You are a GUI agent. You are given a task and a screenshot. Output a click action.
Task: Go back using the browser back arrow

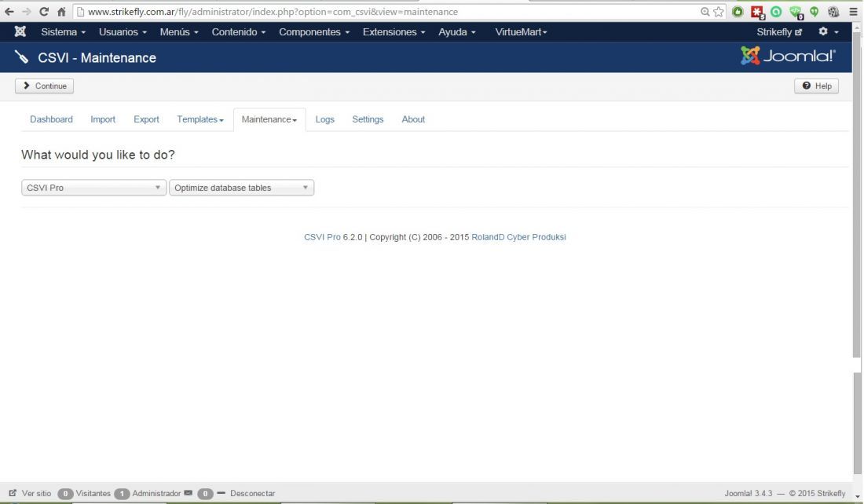click(x=9, y=12)
